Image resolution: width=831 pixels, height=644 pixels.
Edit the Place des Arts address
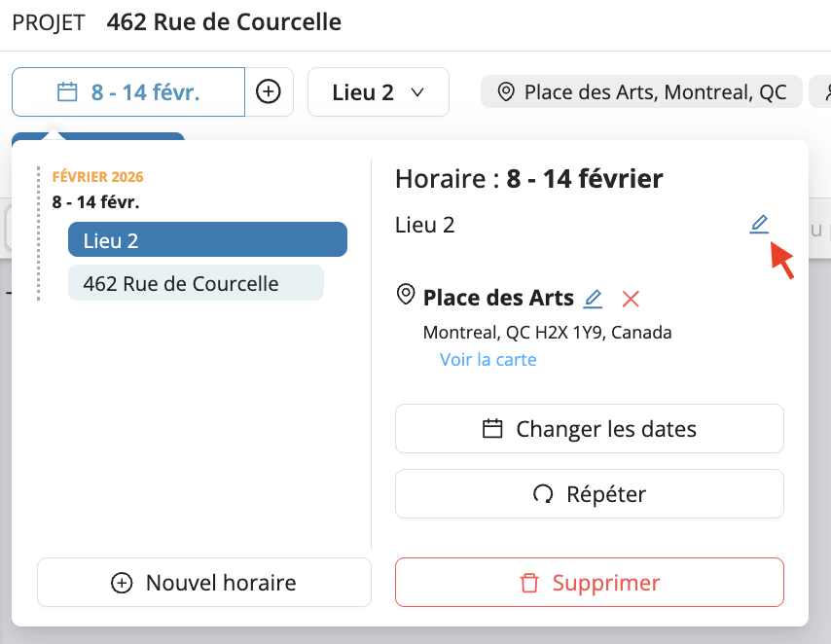pos(593,299)
